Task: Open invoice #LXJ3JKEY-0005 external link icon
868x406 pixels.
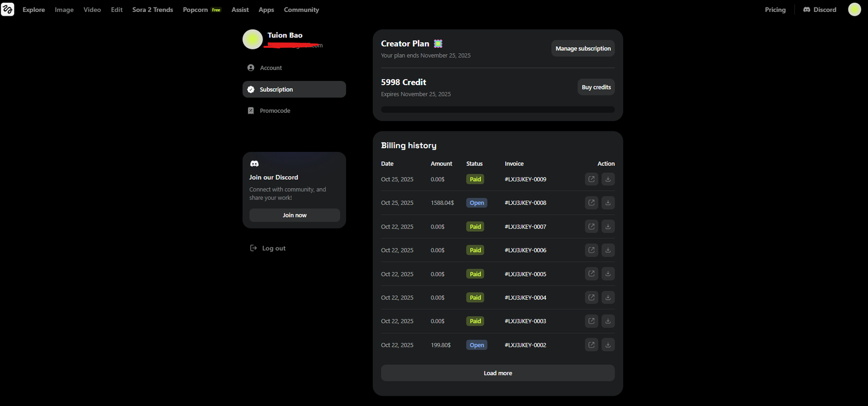Action: [x=591, y=274]
